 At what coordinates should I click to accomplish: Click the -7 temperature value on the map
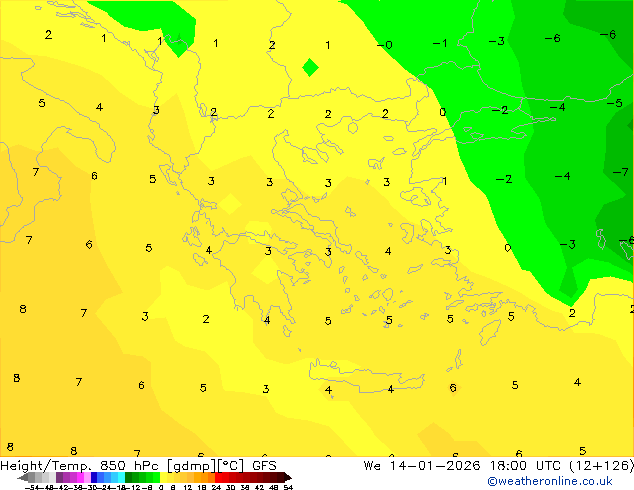620,172
